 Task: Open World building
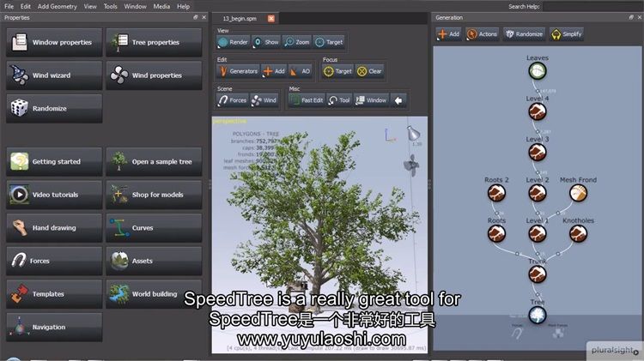coord(154,294)
